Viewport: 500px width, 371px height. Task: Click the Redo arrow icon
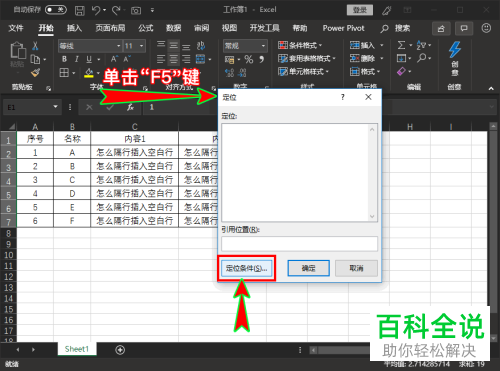point(116,10)
